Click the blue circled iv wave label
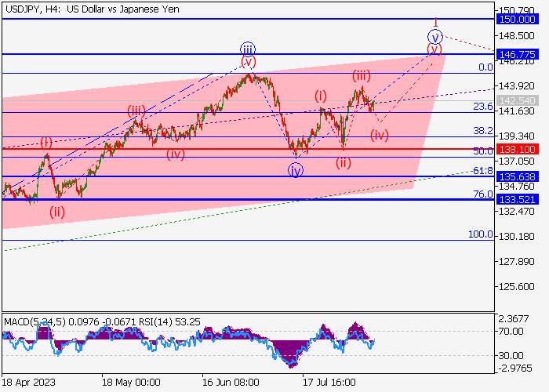Screen dimensions: 549x392 [296, 170]
